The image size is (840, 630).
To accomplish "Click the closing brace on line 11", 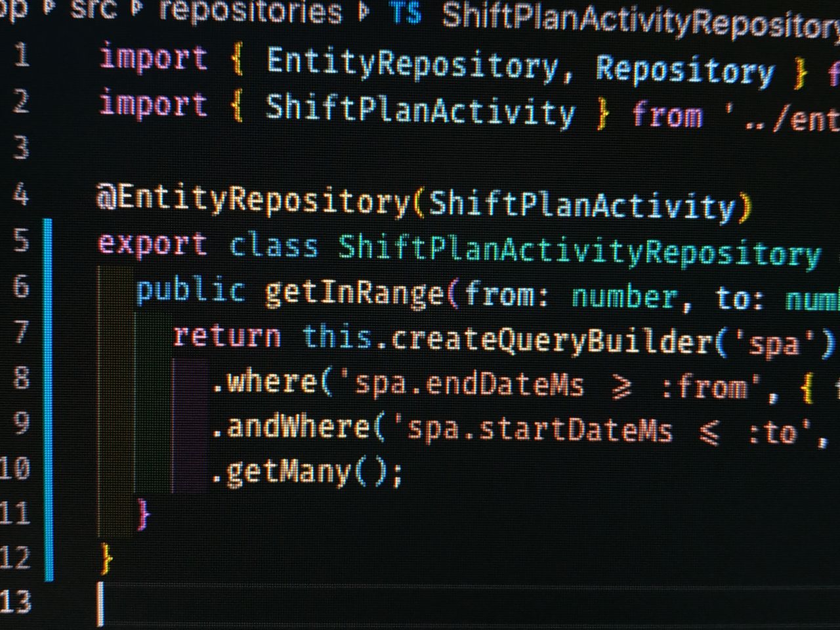I will [144, 513].
